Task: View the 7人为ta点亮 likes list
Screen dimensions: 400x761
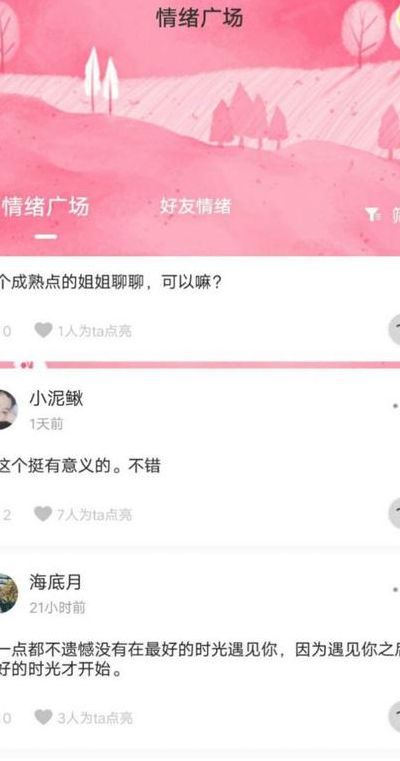Action: point(94,514)
